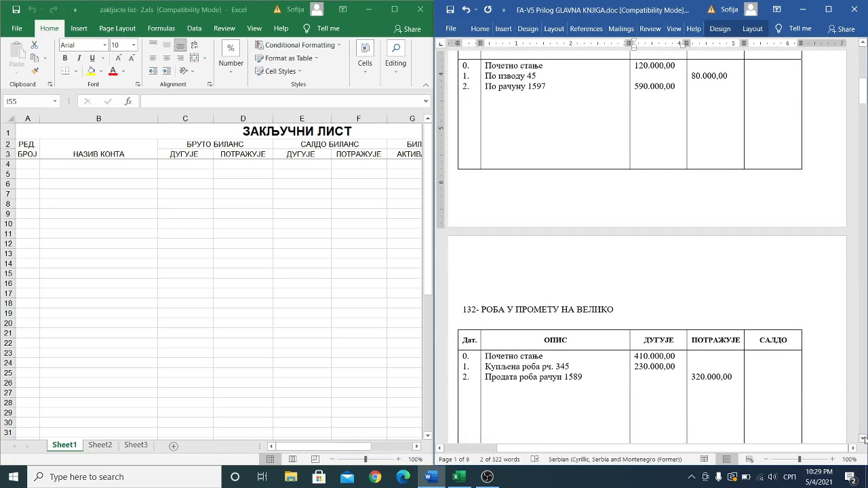Decrease font size in Excel
Image resolution: width=868 pixels, height=488 pixels.
pos(132,58)
